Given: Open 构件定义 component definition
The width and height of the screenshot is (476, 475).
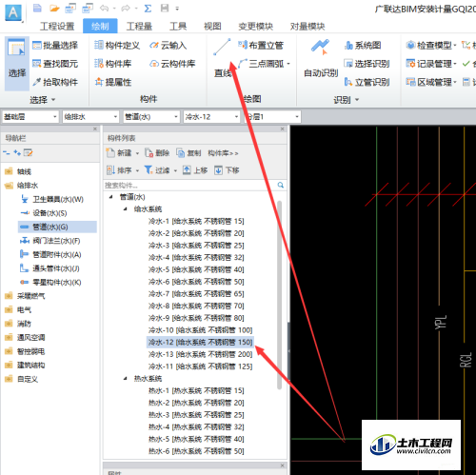Looking at the screenshot, I should pyautogui.click(x=117, y=46).
